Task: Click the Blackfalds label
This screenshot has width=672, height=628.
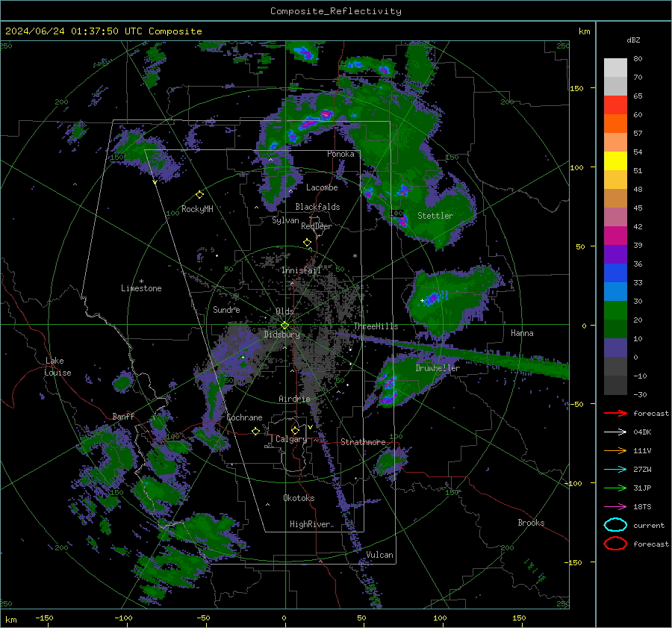Action: (317, 207)
